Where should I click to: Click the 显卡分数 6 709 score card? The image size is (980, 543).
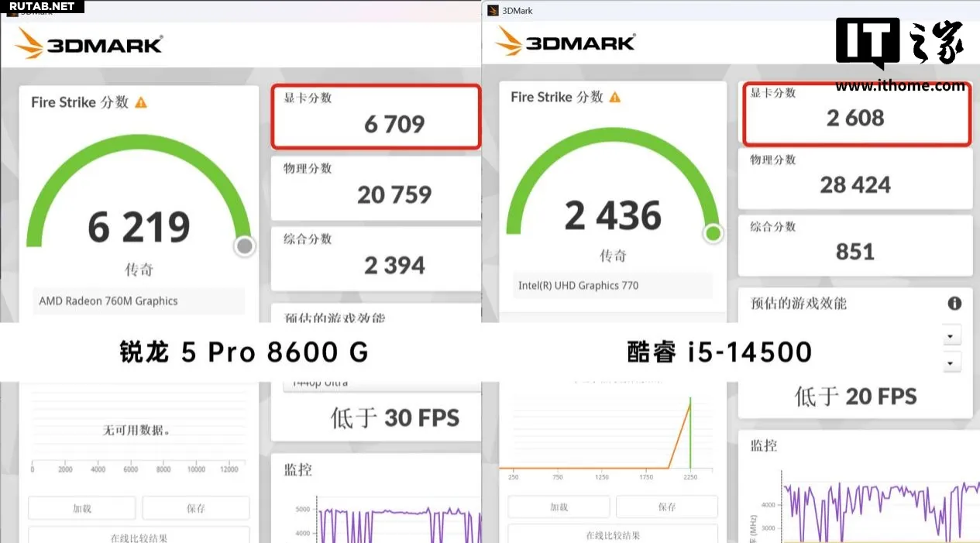click(x=376, y=116)
